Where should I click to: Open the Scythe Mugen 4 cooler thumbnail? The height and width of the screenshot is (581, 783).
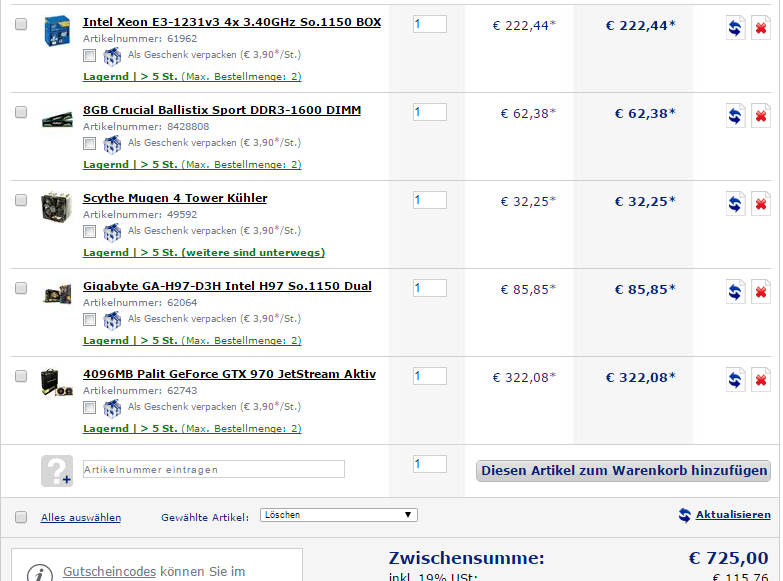pos(56,206)
